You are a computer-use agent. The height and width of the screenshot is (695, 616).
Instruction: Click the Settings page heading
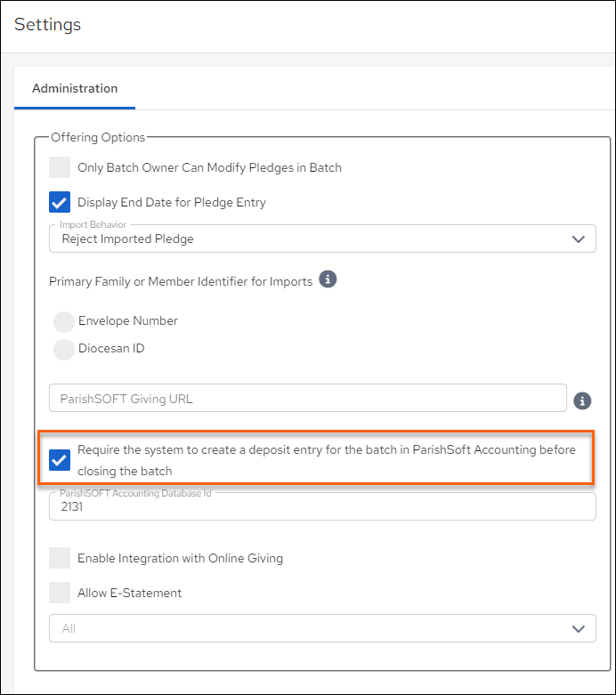coord(47,24)
